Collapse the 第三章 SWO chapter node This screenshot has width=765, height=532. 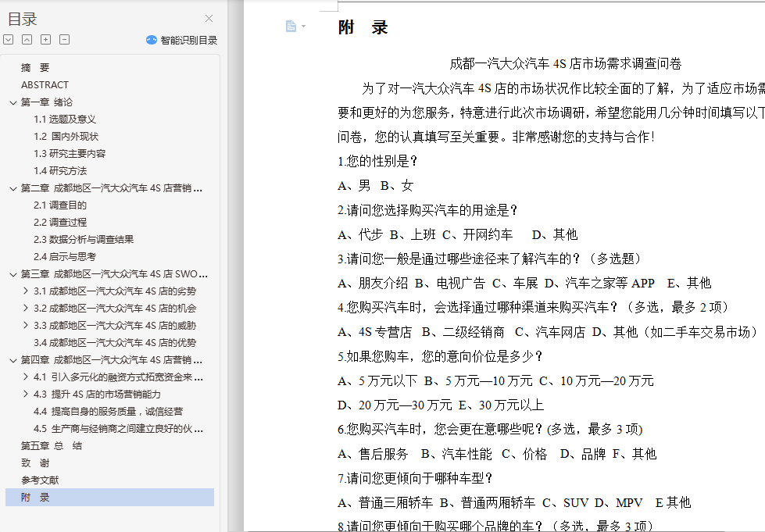[13, 274]
